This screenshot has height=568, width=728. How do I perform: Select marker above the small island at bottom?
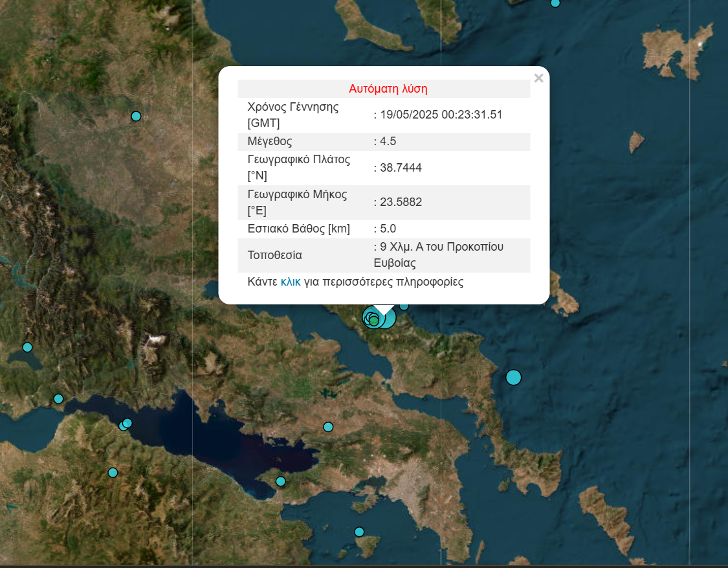[x=359, y=532]
